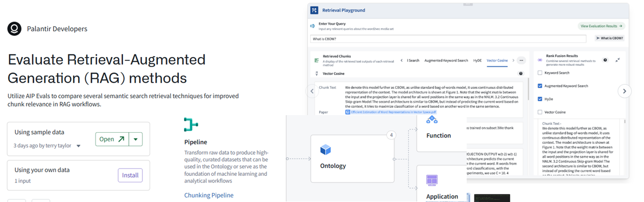
Task: Click the Retrieval Playground app icon
Action: coord(314,10)
